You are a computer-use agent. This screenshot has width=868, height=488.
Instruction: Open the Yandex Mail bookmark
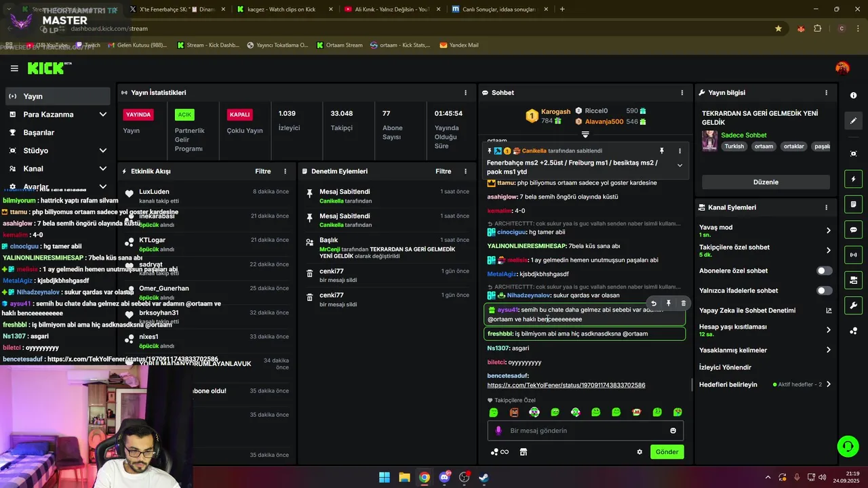click(459, 45)
